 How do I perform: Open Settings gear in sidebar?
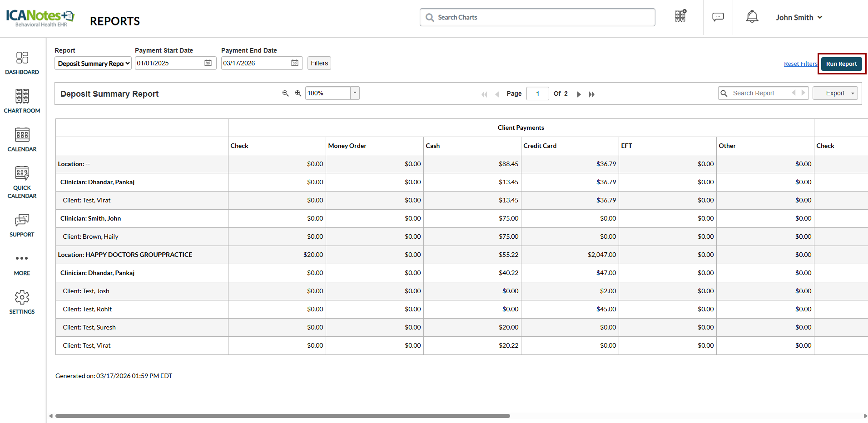click(x=22, y=302)
